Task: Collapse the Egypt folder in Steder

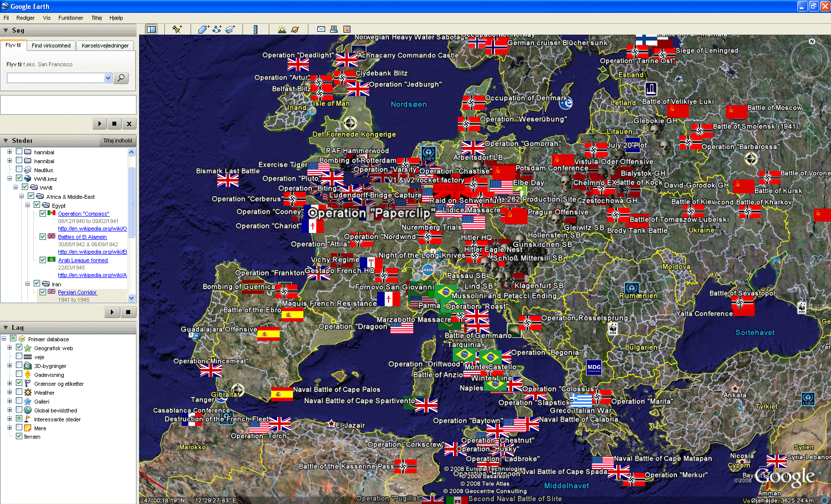Action: [28, 205]
